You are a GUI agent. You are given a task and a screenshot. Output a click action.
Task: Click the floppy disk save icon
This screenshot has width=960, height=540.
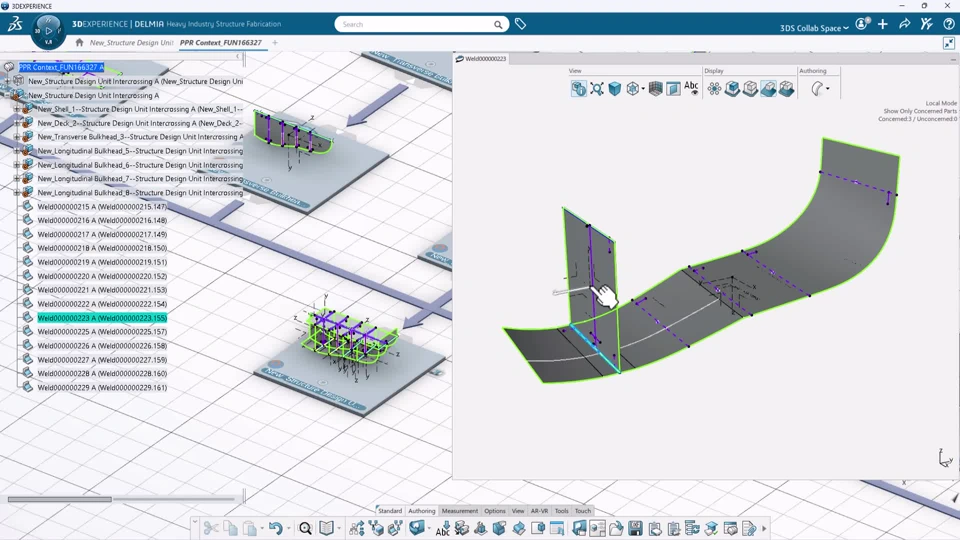coord(635,528)
